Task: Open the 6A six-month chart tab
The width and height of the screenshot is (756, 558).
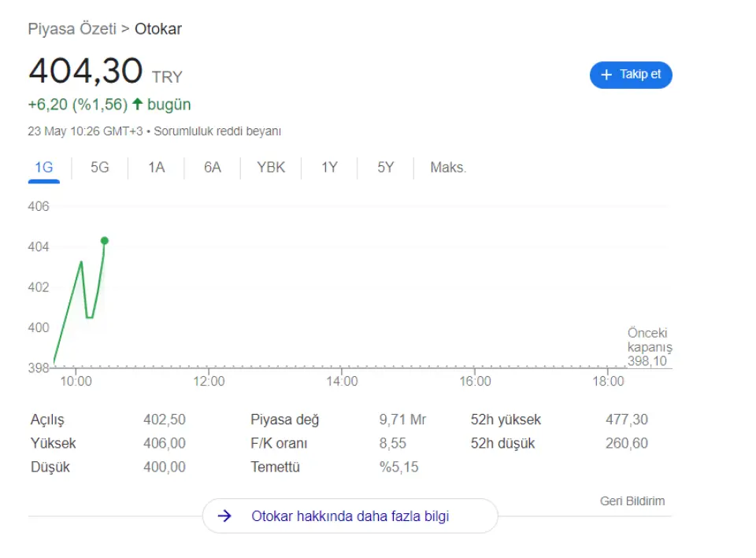Action: pyautogui.click(x=213, y=167)
